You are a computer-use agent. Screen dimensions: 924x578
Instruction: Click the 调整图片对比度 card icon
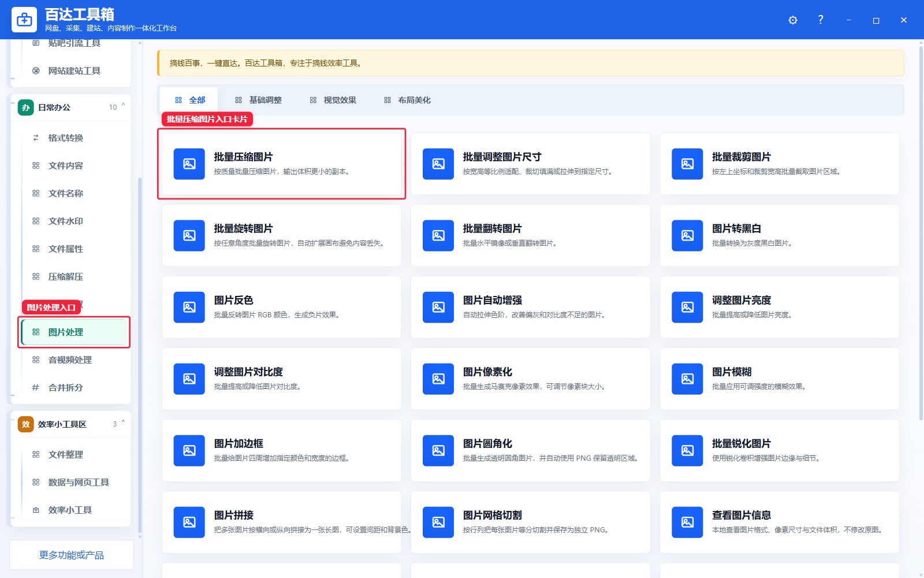click(x=189, y=379)
